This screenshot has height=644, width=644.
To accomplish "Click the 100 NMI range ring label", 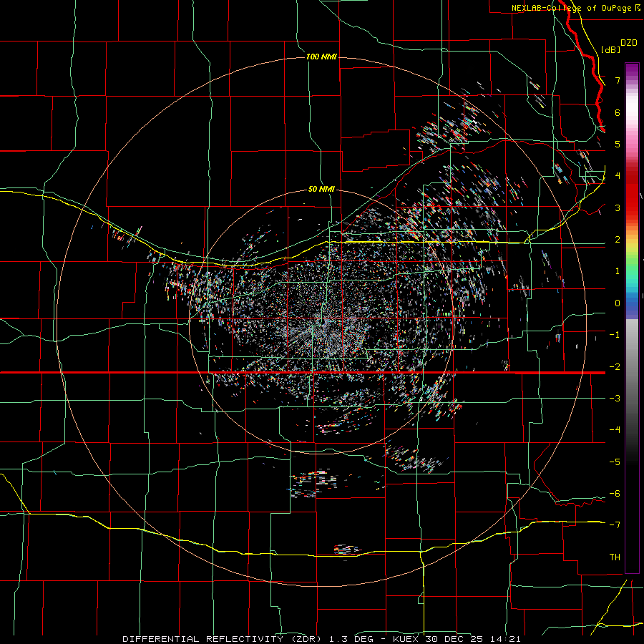I will (x=321, y=57).
